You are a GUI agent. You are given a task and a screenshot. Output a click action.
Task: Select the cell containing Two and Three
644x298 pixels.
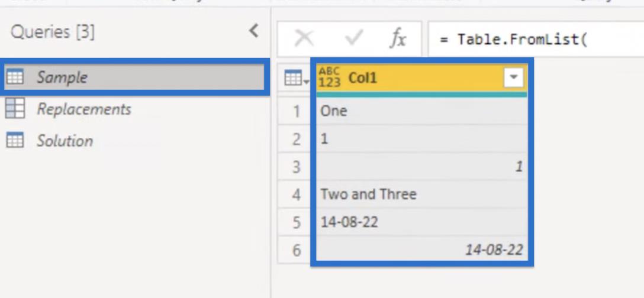(x=422, y=194)
